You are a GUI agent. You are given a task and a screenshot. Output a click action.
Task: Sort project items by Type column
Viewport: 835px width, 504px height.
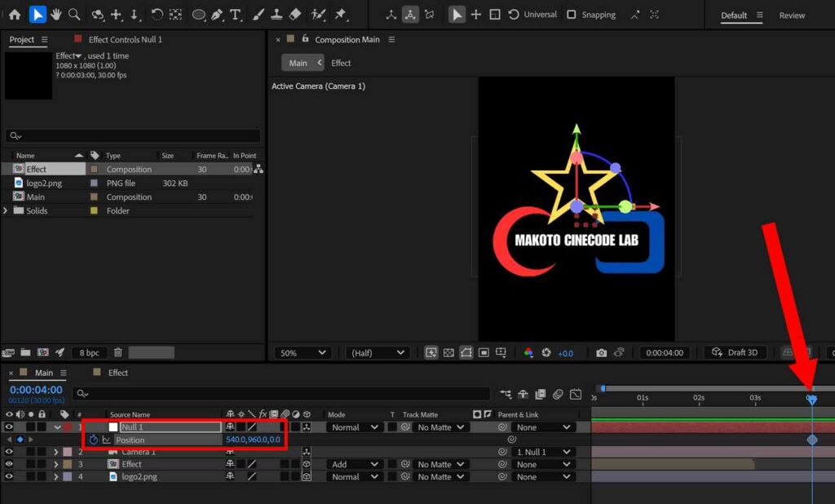click(113, 156)
